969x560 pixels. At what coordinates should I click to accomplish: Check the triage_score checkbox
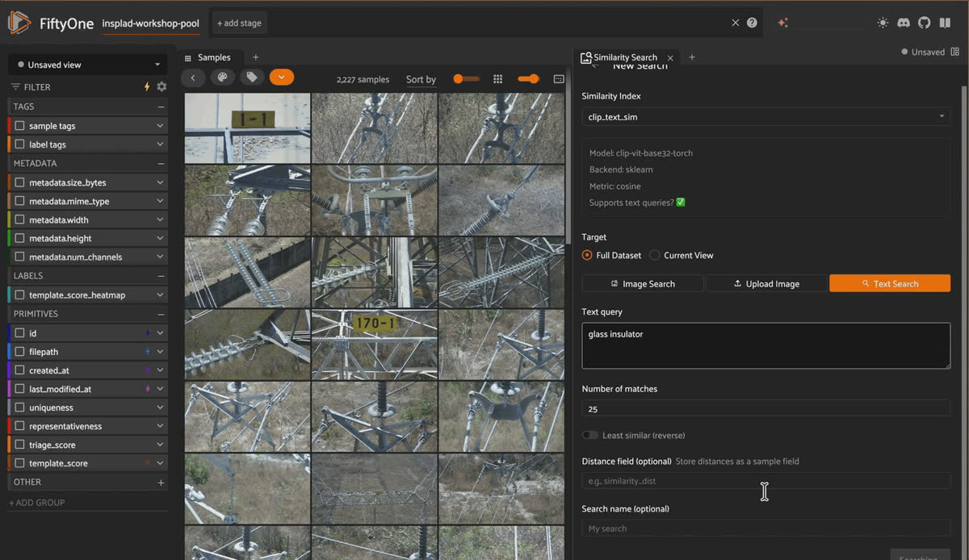coord(19,445)
